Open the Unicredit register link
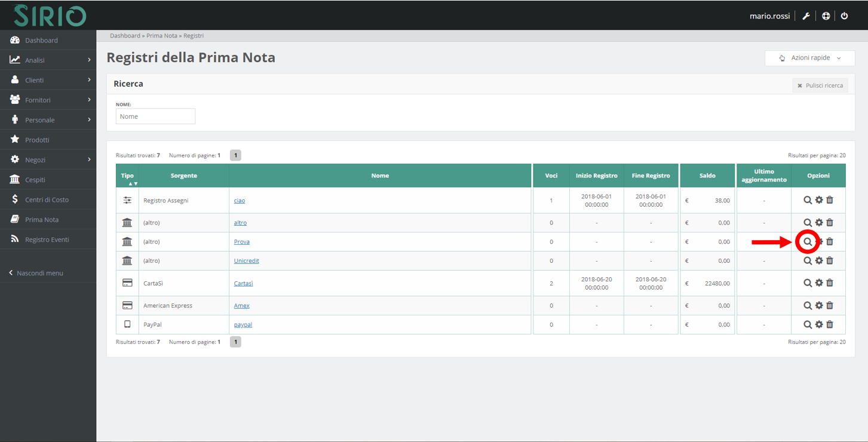868x442 pixels. pyautogui.click(x=246, y=261)
